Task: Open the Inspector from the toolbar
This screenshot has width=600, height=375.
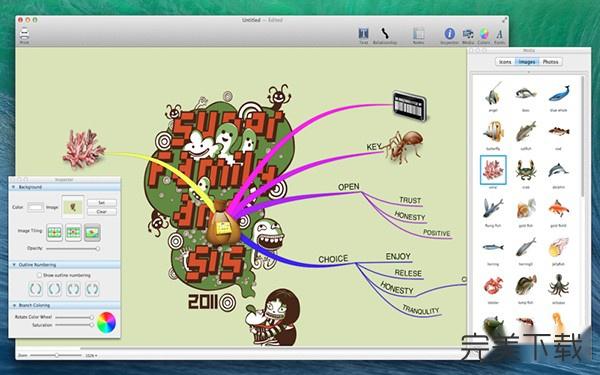Action: tap(450, 34)
